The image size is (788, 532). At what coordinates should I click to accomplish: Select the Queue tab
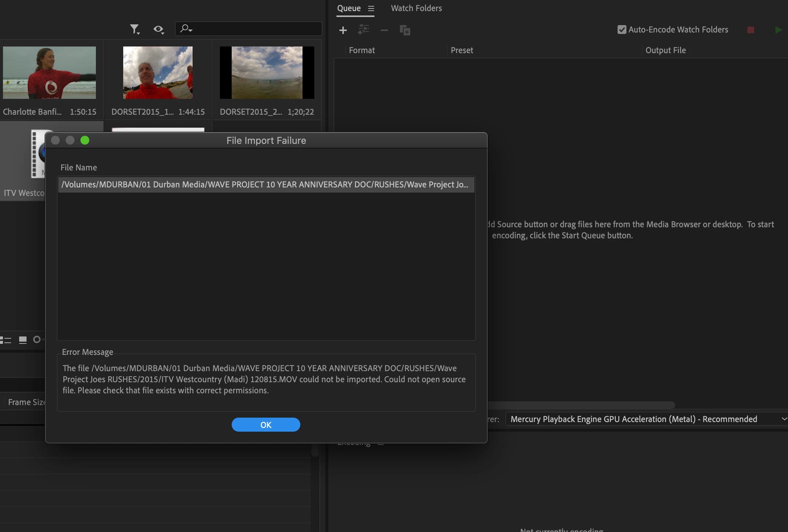click(349, 8)
